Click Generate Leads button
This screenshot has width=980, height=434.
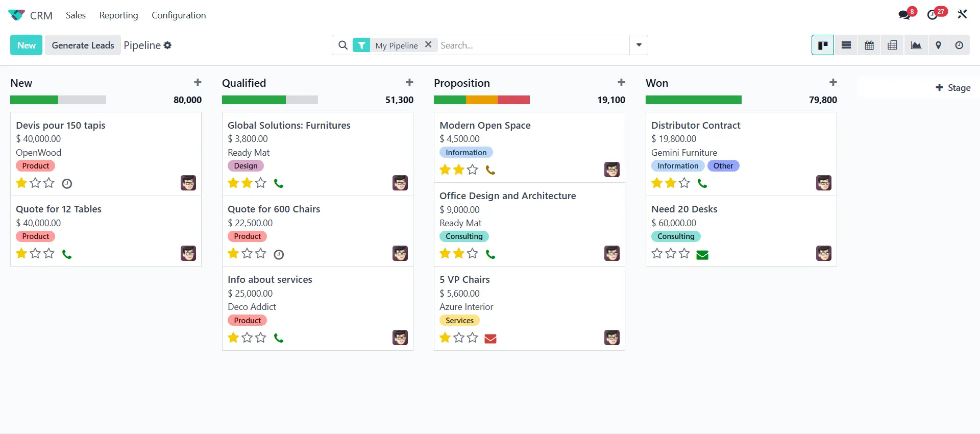point(83,45)
